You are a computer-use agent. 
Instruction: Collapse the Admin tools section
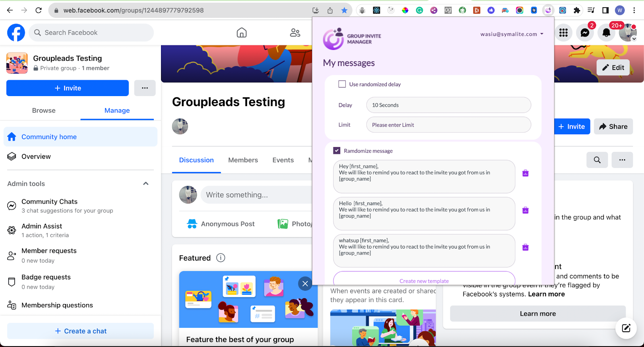(x=146, y=184)
